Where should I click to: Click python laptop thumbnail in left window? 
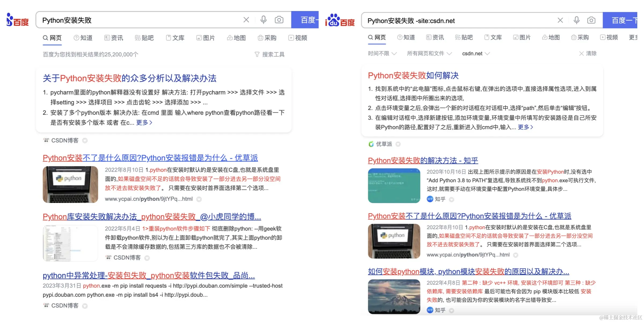click(70, 184)
